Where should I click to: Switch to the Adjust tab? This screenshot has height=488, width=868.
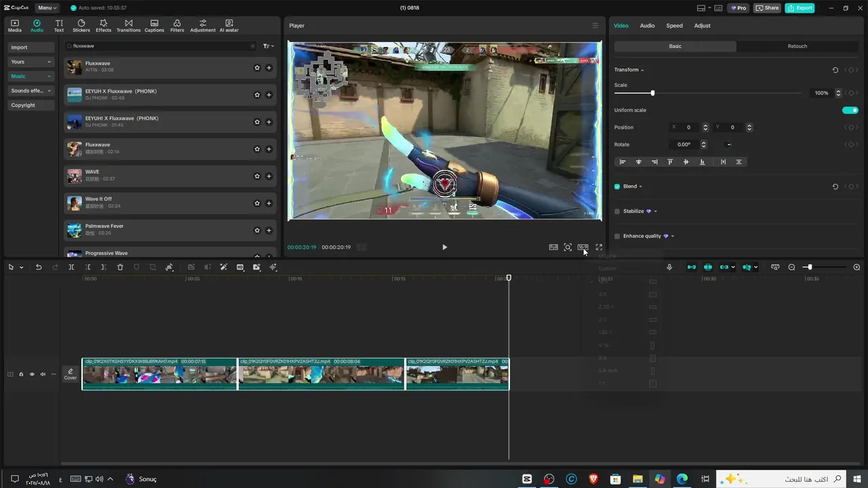point(702,26)
